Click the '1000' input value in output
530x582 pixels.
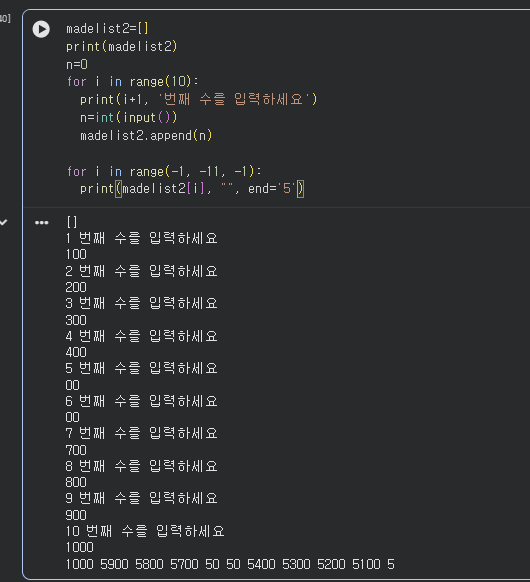(79, 547)
